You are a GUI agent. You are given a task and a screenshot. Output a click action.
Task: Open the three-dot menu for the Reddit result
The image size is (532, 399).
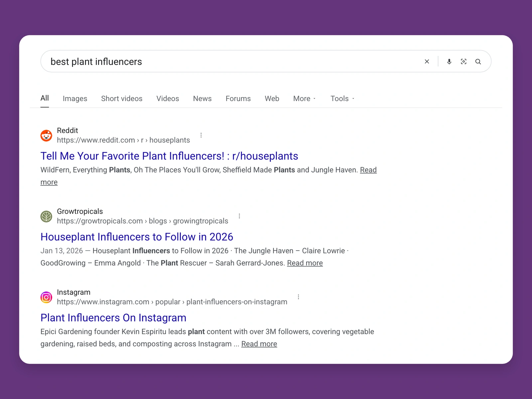click(x=201, y=135)
